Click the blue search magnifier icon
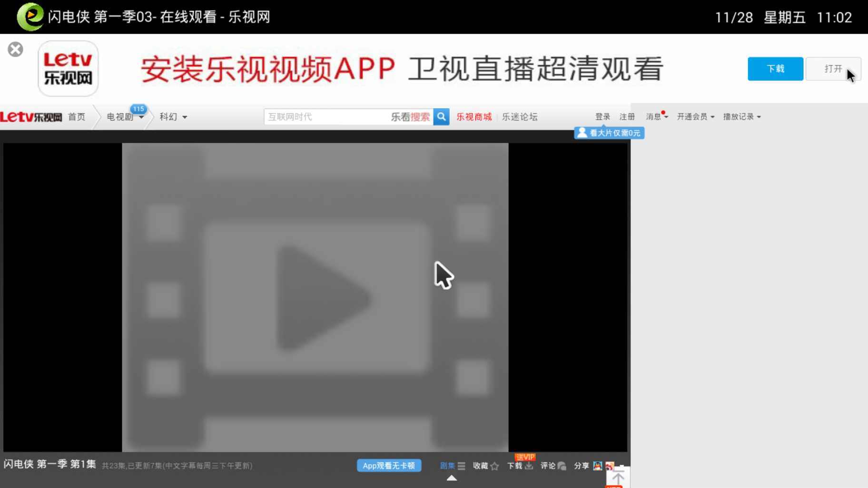Image resolution: width=868 pixels, height=488 pixels. 441,117
